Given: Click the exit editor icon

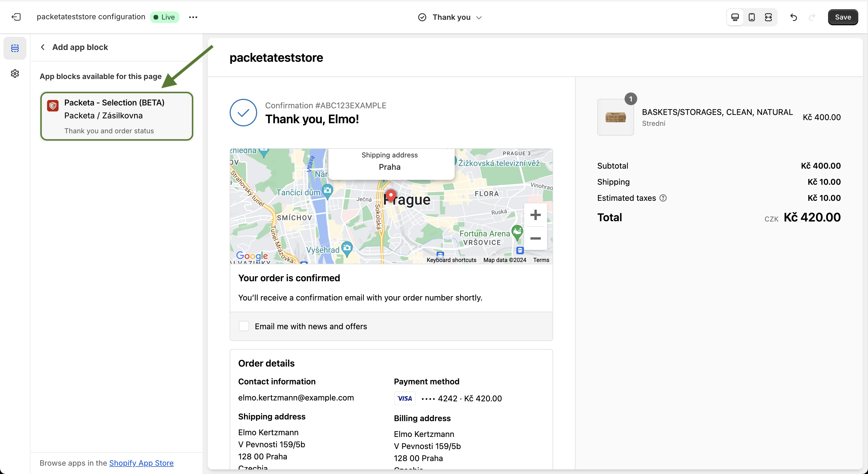Looking at the screenshot, I should click(x=16, y=17).
